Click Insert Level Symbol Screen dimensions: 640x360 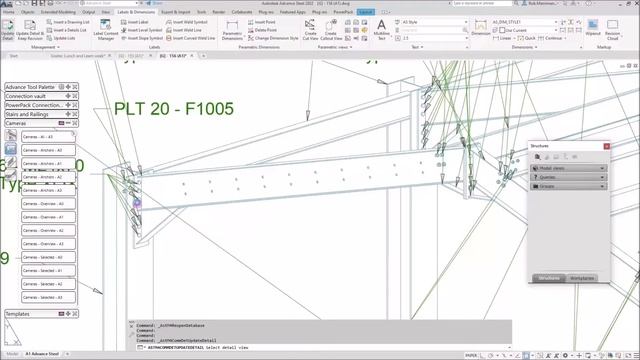point(142,30)
